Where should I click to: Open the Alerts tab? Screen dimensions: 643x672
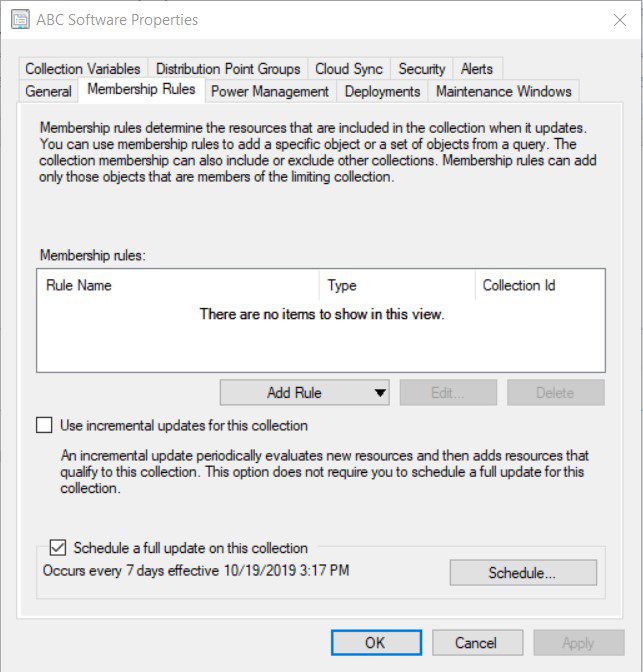[x=477, y=69]
